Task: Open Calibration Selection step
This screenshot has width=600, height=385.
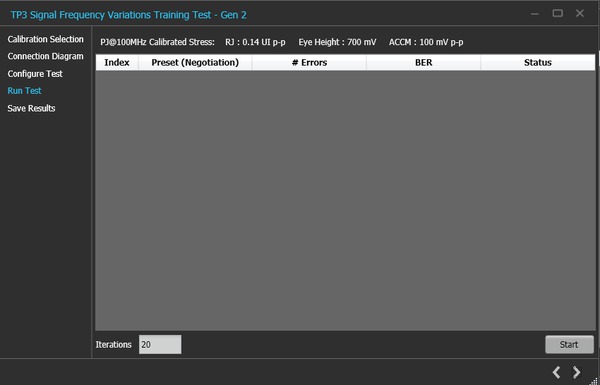Action: coord(46,39)
